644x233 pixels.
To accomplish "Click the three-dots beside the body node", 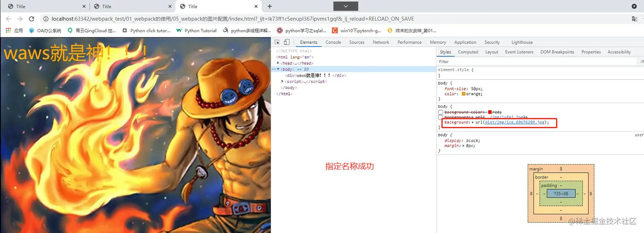I will click(274, 69).
